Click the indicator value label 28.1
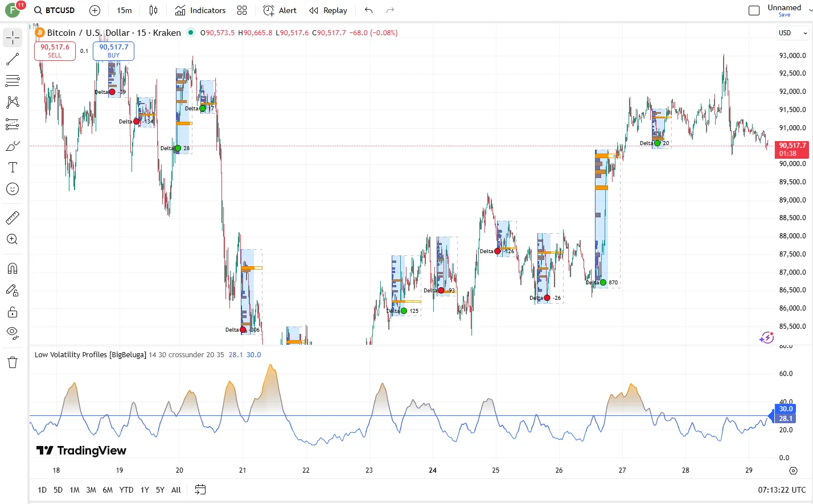Screen dimensions: 813x504 tap(786, 418)
